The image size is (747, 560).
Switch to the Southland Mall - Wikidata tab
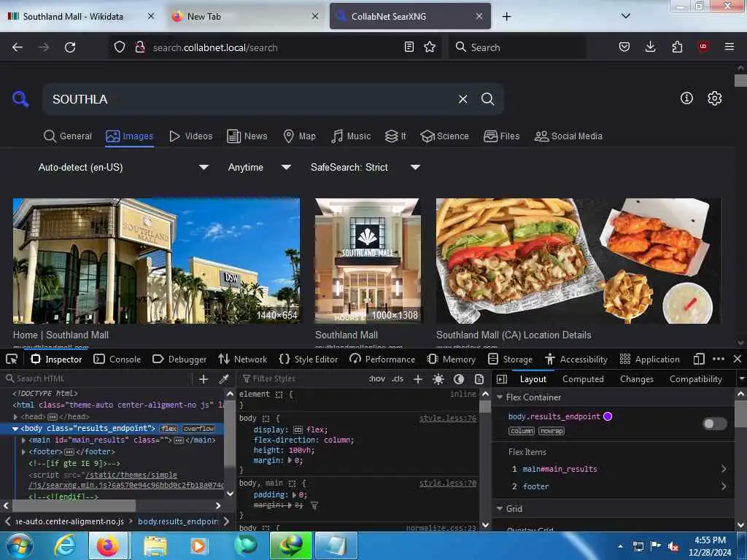[x=80, y=16]
